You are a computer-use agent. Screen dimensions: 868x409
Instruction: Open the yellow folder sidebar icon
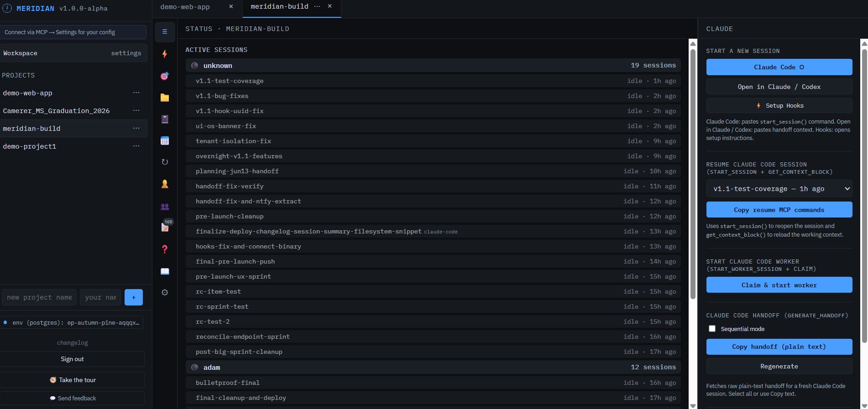(x=165, y=98)
